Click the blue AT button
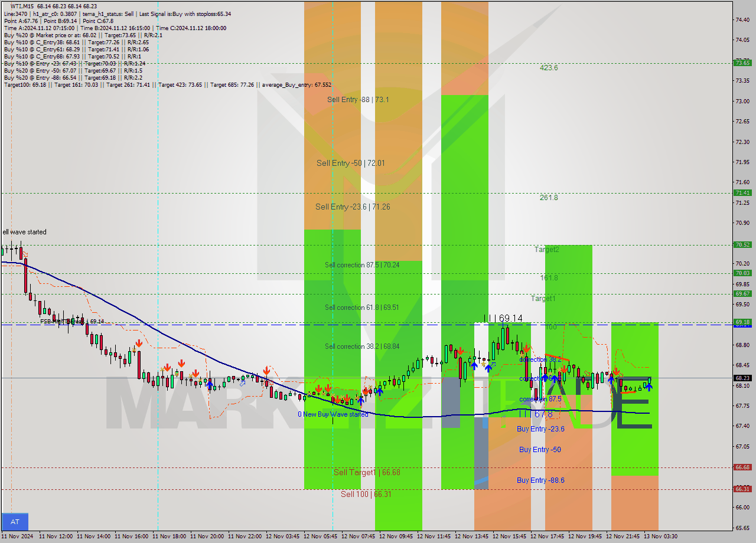The width and height of the screenshot is (756, 543). click(15, 522)
